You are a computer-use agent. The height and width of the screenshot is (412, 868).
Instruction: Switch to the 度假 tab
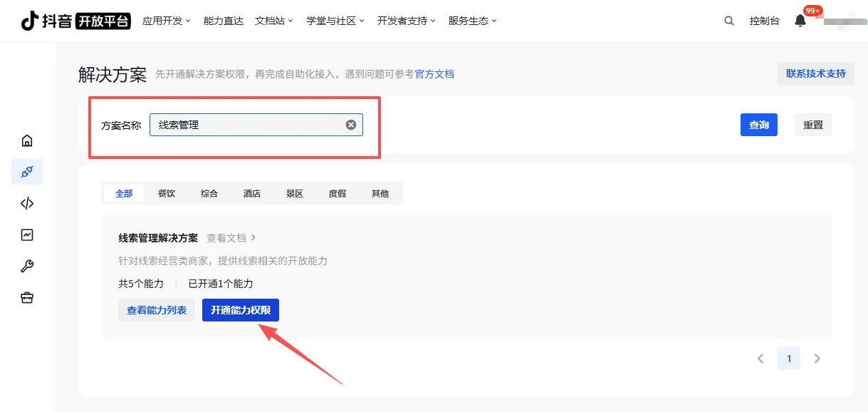point(338,193)
